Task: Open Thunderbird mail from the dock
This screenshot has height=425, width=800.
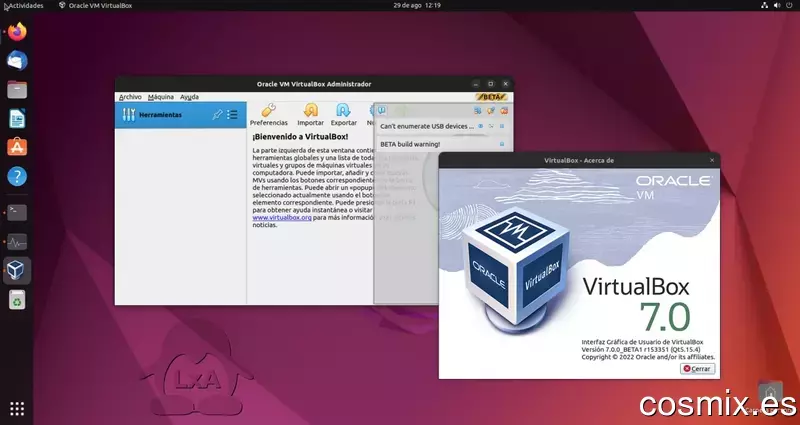Action: click(17, 61)
